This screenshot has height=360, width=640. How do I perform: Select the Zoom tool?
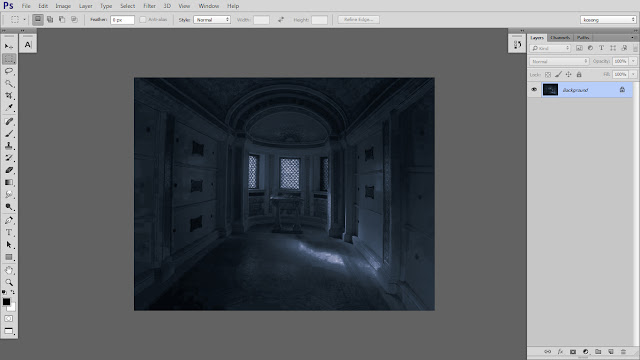[x=9, y=282]
